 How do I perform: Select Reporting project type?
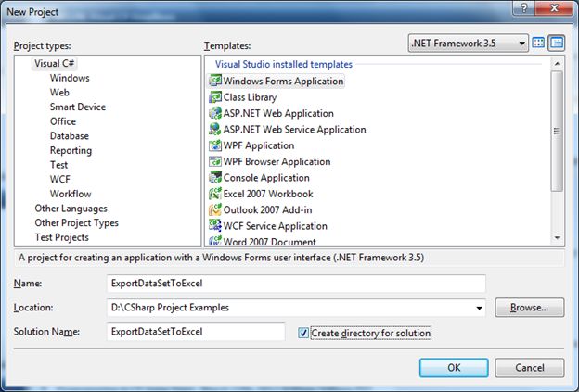click(71, 150)
